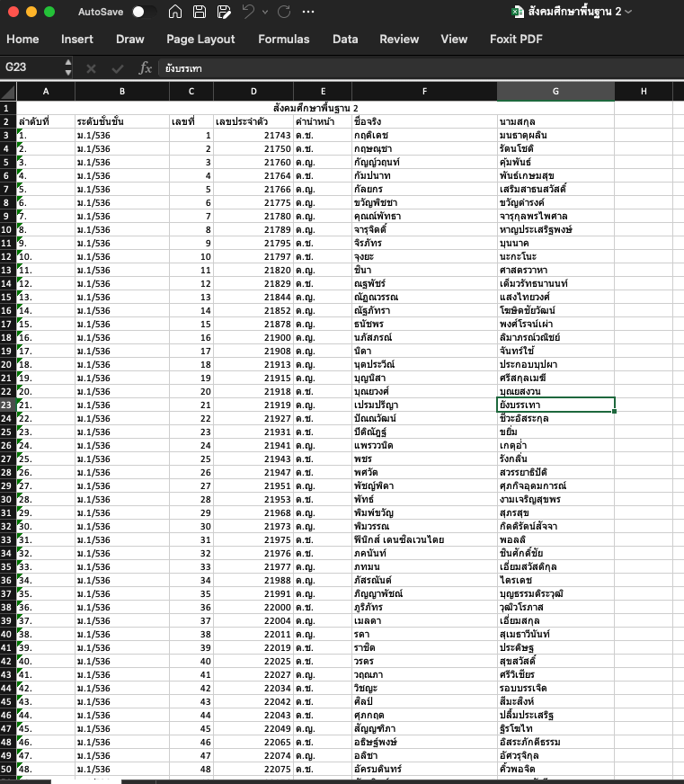The height and width of the screenshot is (784, 684).
Task: Click the Save As icon with pencil
Action: 223,12
